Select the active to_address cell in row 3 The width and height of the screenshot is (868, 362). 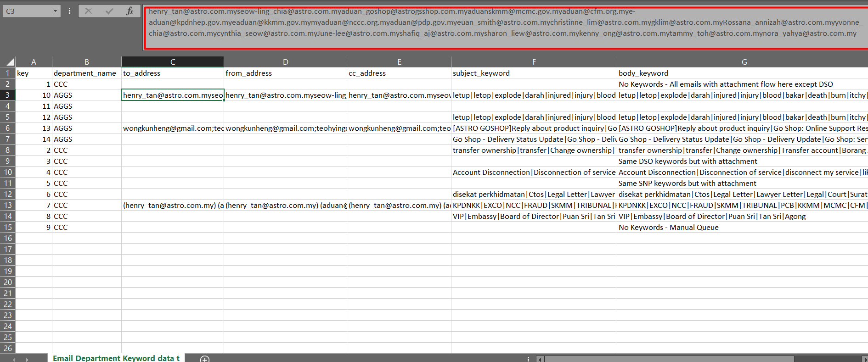point(173,95)
